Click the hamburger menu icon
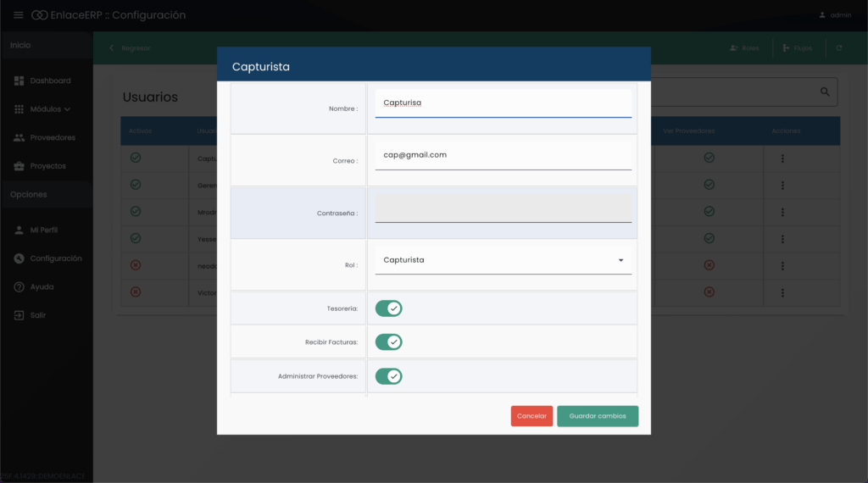 point(18,15)
